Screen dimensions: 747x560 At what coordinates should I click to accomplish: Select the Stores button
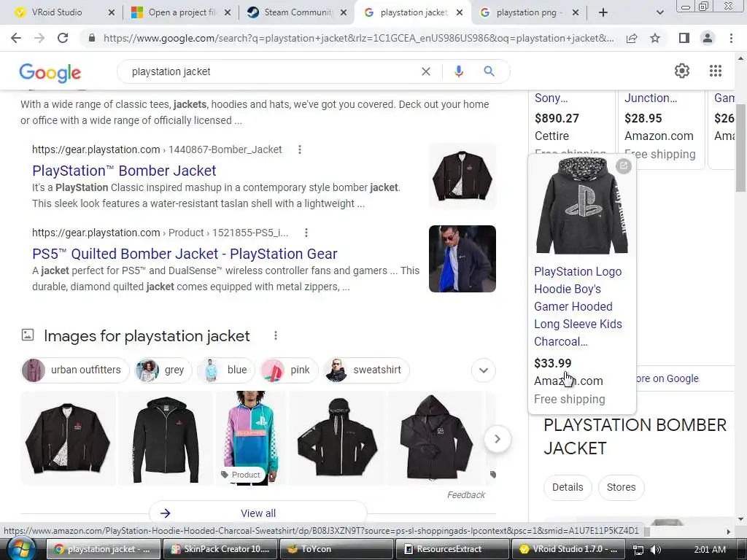click(621, 487)
